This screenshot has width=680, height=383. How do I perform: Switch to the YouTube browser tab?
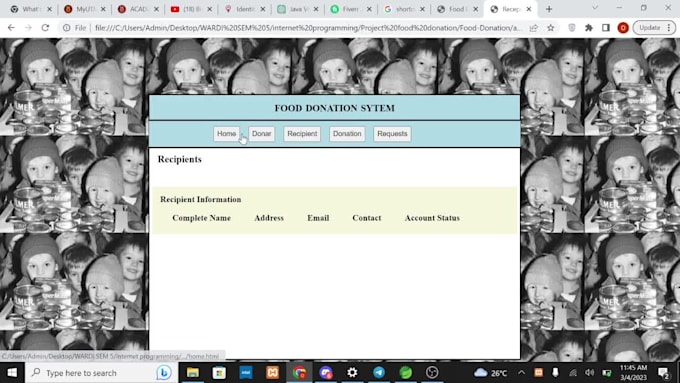click(x=191, y=9)
